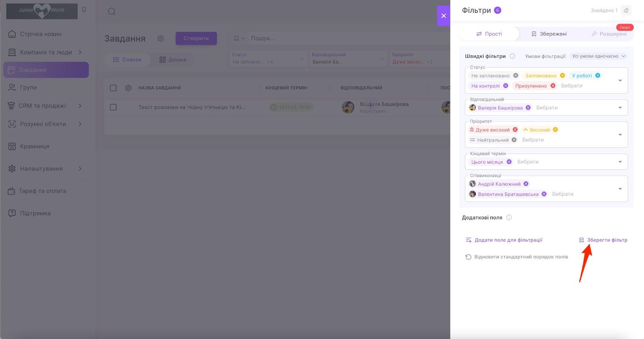Click 'Додати поле для фільтрації'

[504, 240]
